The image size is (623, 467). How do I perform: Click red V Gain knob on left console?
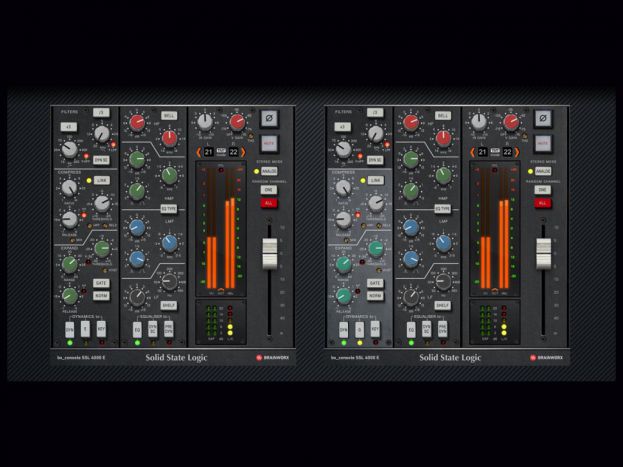(x=237, y=122)
